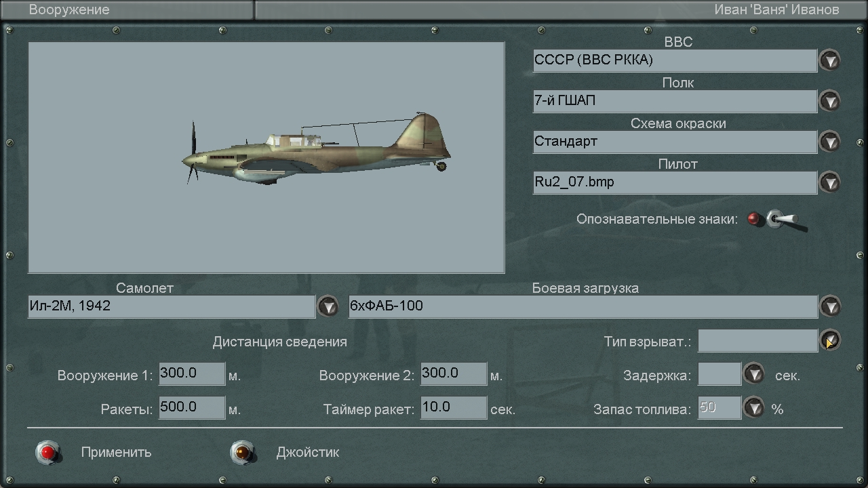Open the ВВС air force dropdown arrow
This screenshot has width=868, height=488.
pos(830,60)
